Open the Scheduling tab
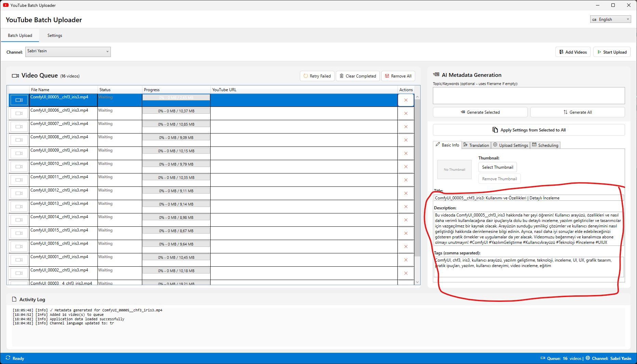637x364 pixels. pyautogui.click(x=545, y=145)
